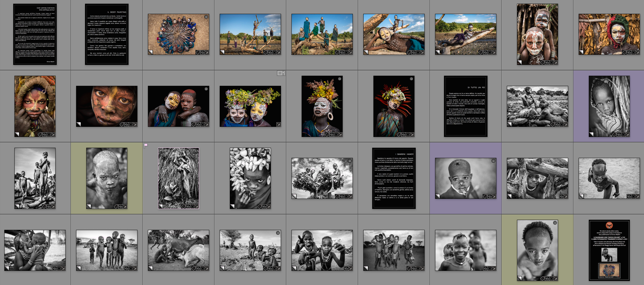
Task: Toggle the quick collection marker on the flower headdress single portrait
Action: [x=340, y=79]
